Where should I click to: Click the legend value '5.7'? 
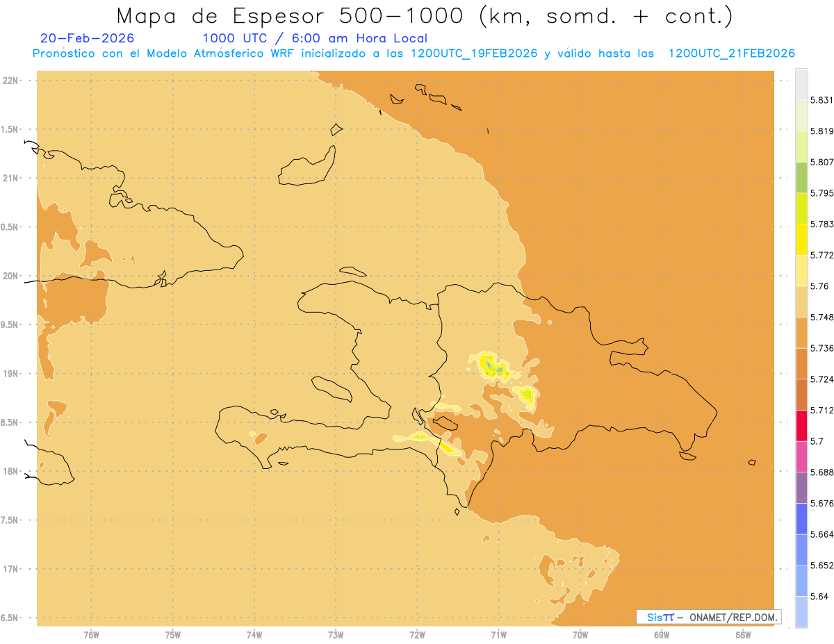[817, 441]
